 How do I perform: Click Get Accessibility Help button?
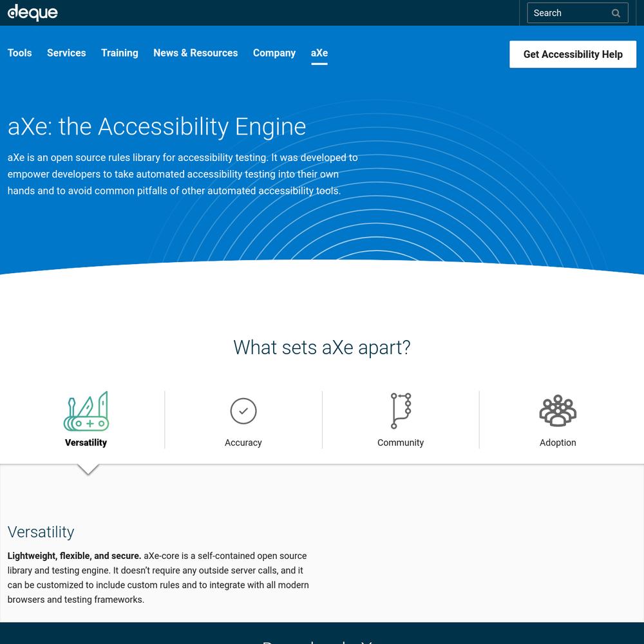[x=573, y=54]
